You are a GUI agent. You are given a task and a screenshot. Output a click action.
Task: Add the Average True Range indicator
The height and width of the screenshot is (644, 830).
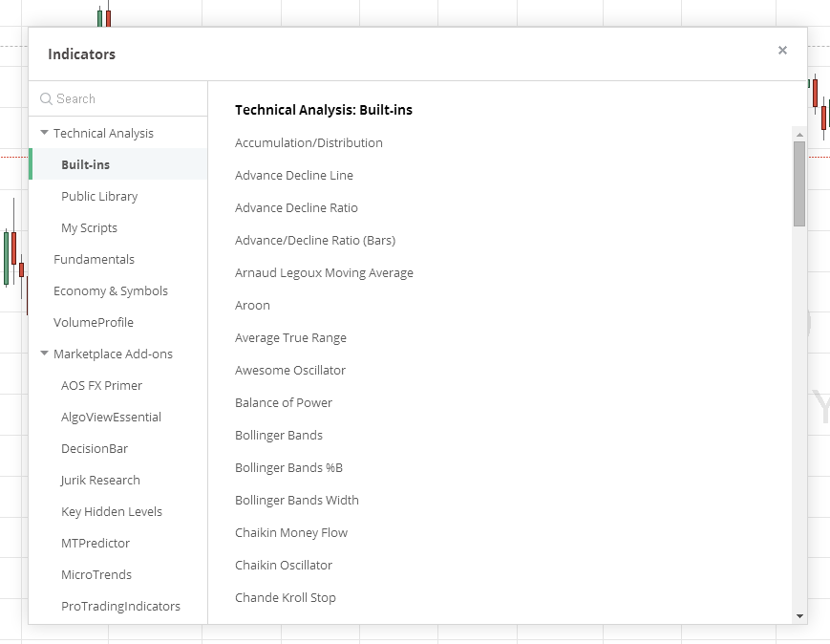[x=290, y=338]
